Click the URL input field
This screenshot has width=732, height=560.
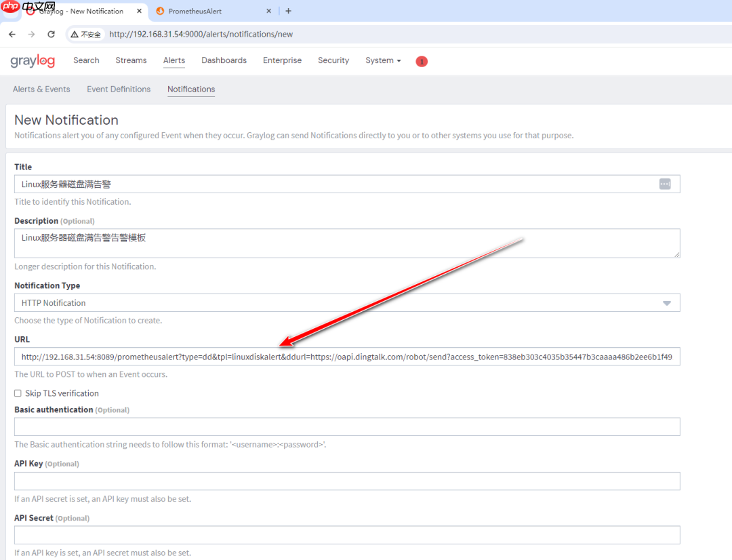pos(347,357)
